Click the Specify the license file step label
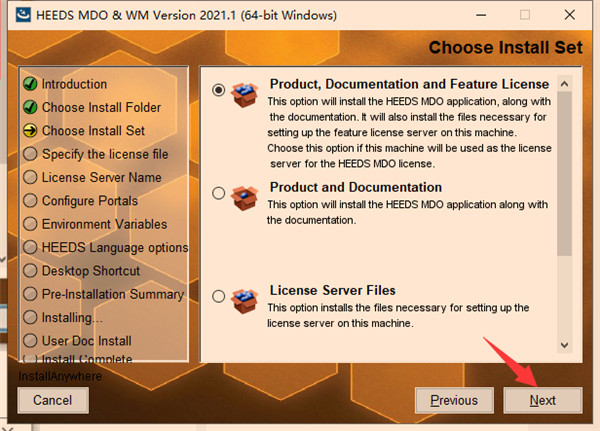This screenshot has width=600, height=431. pyautogui.click(x=105, y=154)
